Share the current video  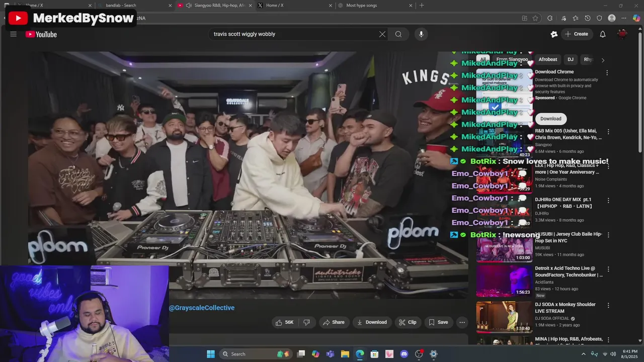pos(334,322)
